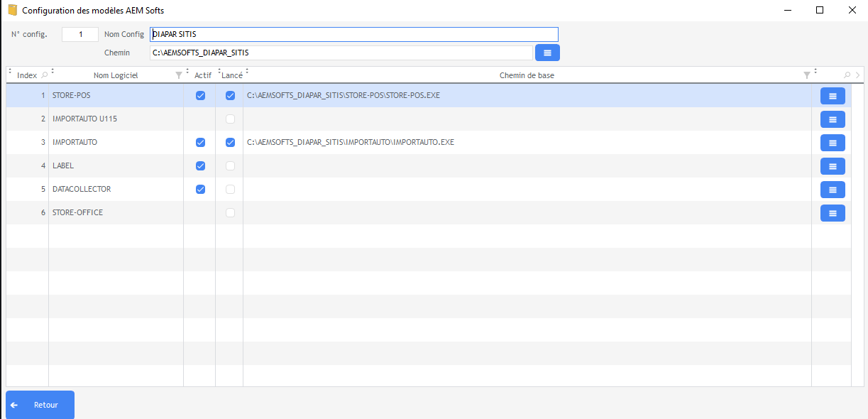The image size is (868, 419).
Task: Click the Retour button
Action: point(40,405)
